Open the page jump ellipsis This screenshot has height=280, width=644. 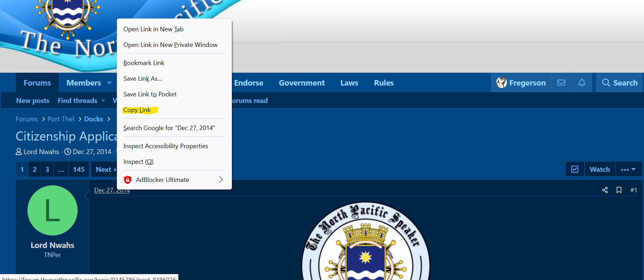coord(61,169)
